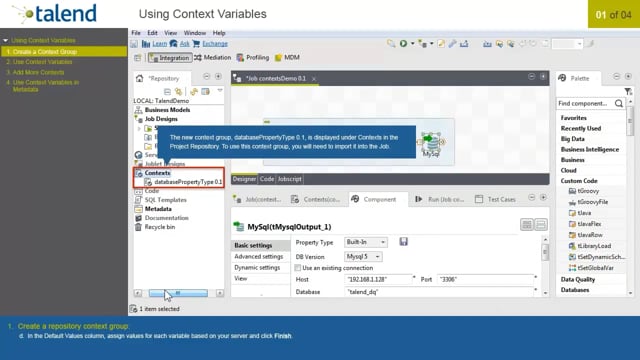Click the Palette filter funnel icon
Screen dimensions: 640x360
(627, 91)
